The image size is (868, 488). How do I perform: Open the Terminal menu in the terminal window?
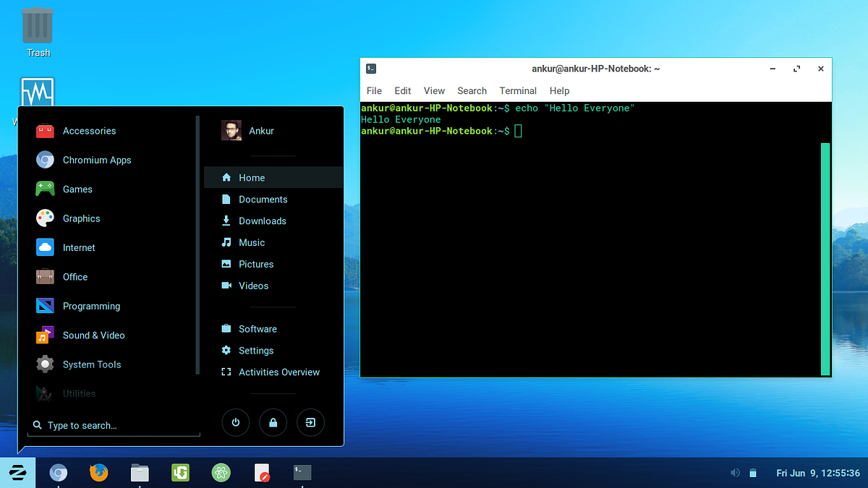point(517,90)
